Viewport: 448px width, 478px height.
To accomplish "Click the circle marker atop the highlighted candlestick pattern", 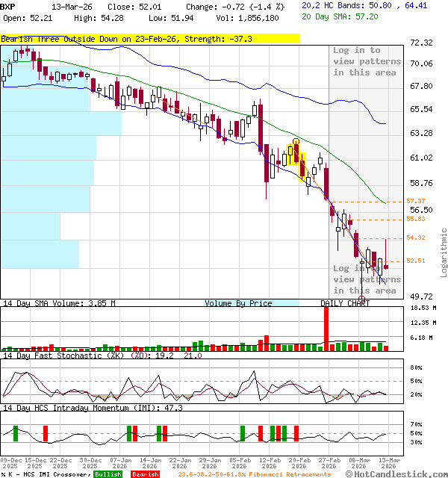I will pyautogui.click(x=296, y=141).
